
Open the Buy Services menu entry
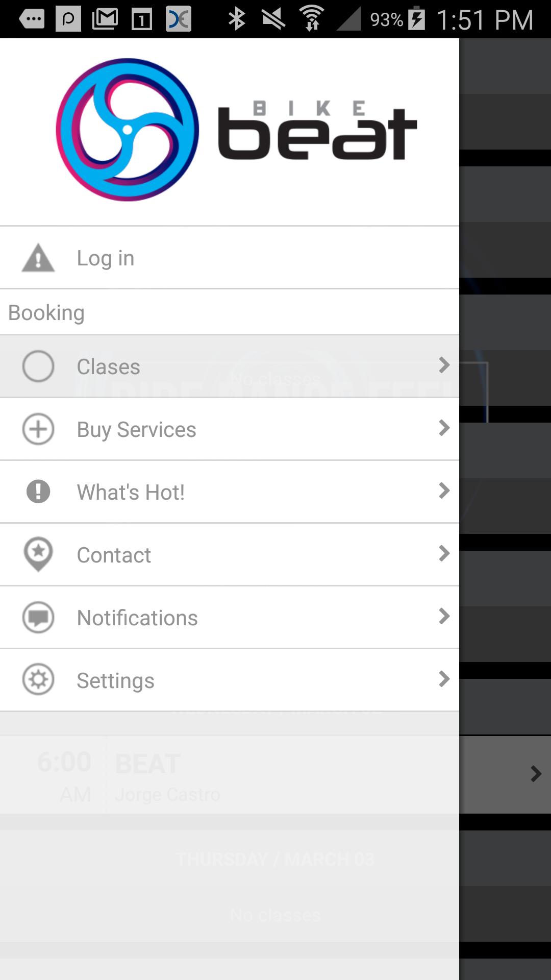click(136, 430)
